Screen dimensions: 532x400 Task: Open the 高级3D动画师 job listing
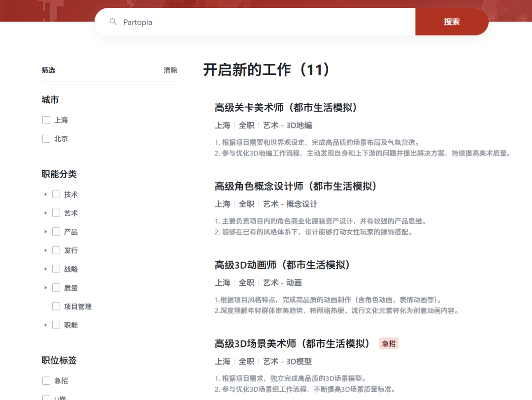pyautogui.click(x=282, y=265)
